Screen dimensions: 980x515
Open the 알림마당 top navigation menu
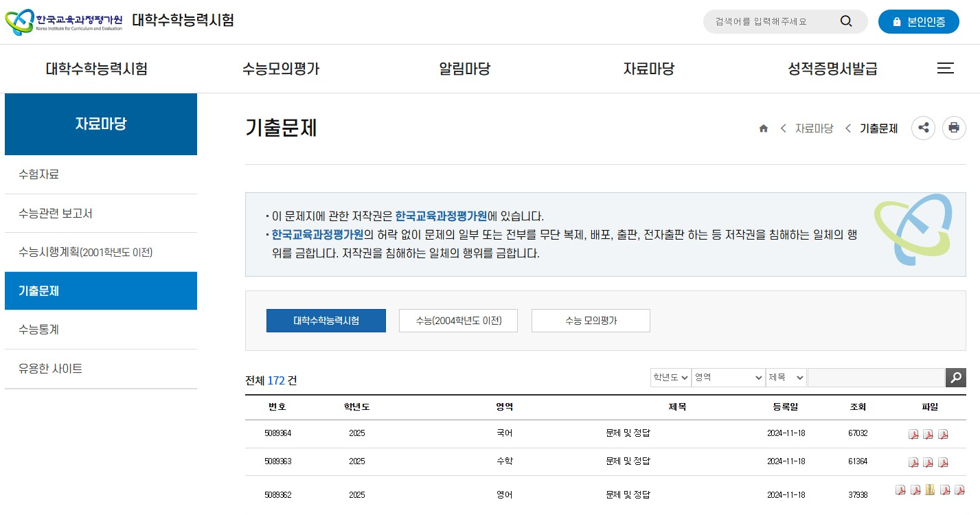coord(465,69)
